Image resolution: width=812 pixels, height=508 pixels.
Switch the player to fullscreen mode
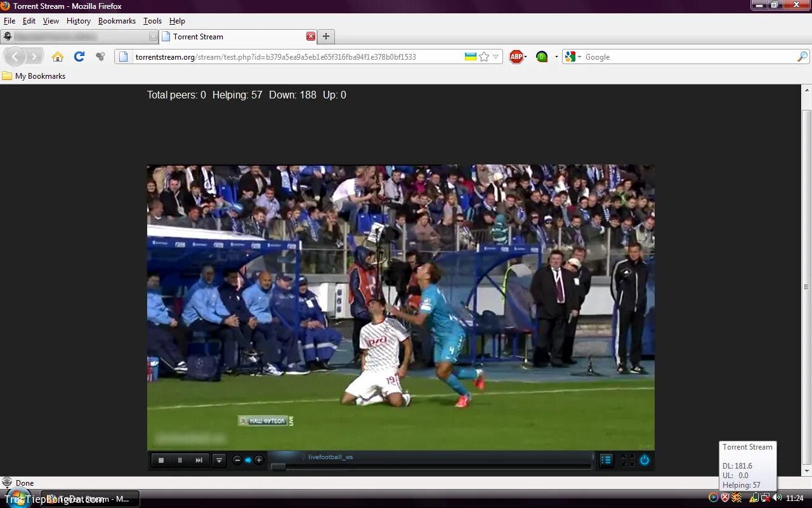click(x=627, y=460)
